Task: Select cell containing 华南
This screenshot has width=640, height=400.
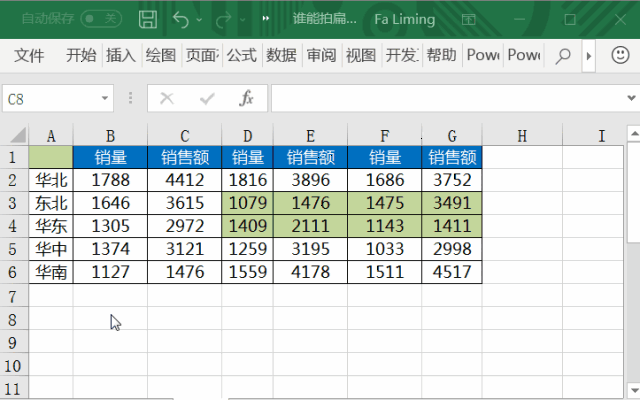Action: click(51, 272)
